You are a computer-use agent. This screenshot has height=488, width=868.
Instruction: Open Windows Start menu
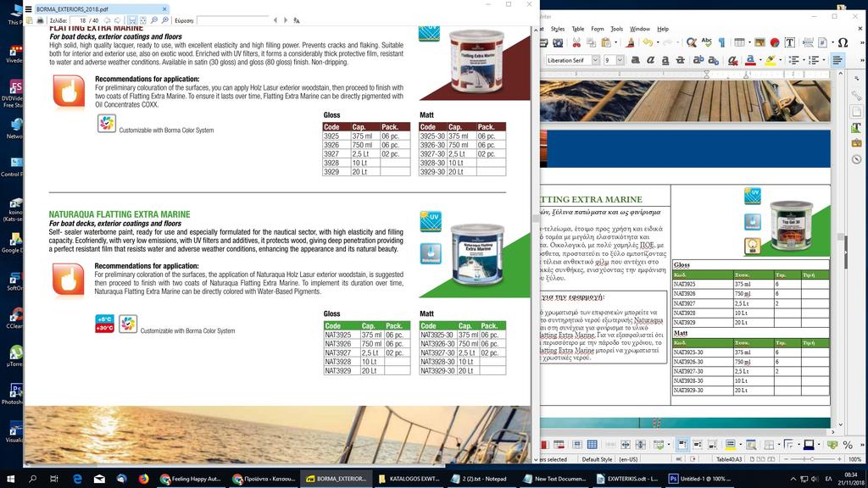pos(10,479)
